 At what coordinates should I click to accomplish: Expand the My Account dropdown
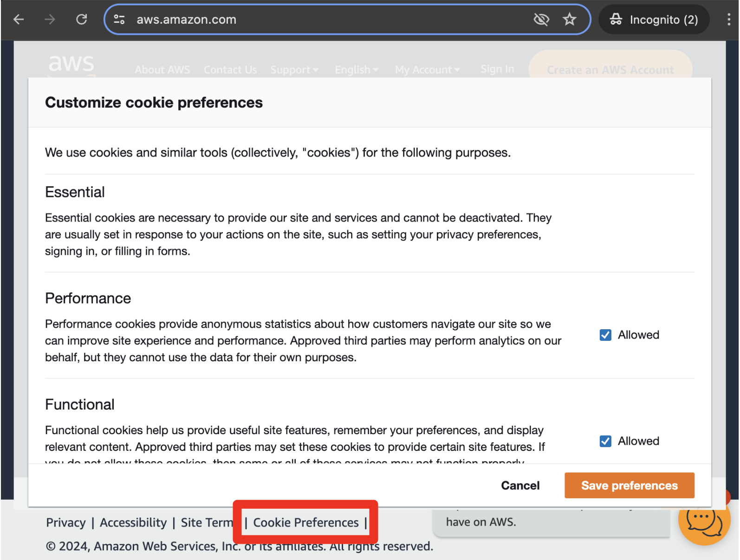pos(427,70)
